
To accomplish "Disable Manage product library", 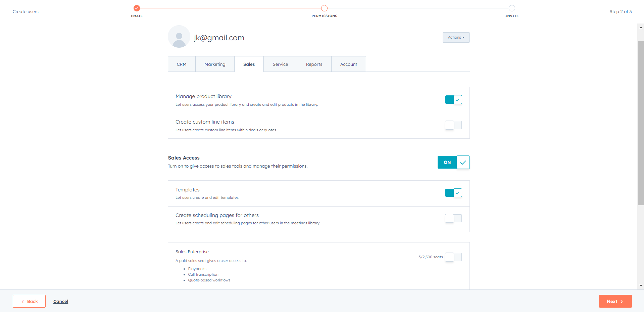I will click(x=453, y=99).
